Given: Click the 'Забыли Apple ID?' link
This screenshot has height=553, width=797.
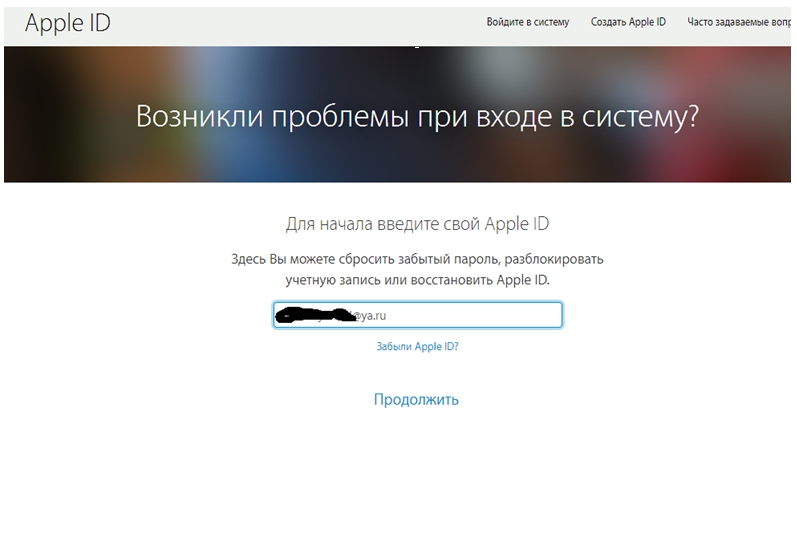Looking at the screenshot, I should coord(417,346).
